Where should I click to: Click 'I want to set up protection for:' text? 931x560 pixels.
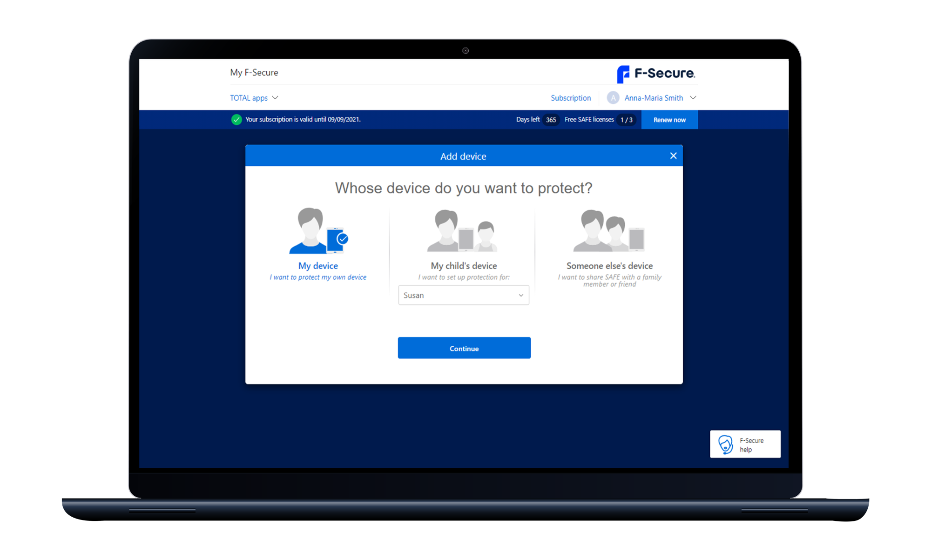464,277
